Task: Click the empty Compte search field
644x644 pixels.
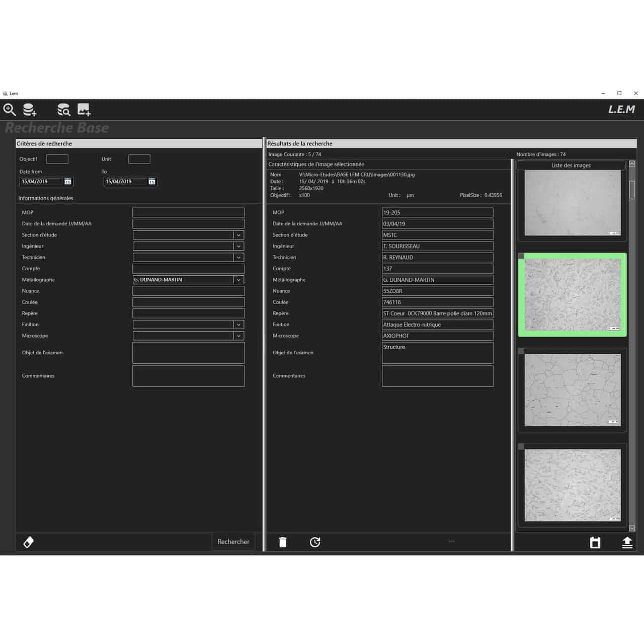Action: click(x=188, y=269)
